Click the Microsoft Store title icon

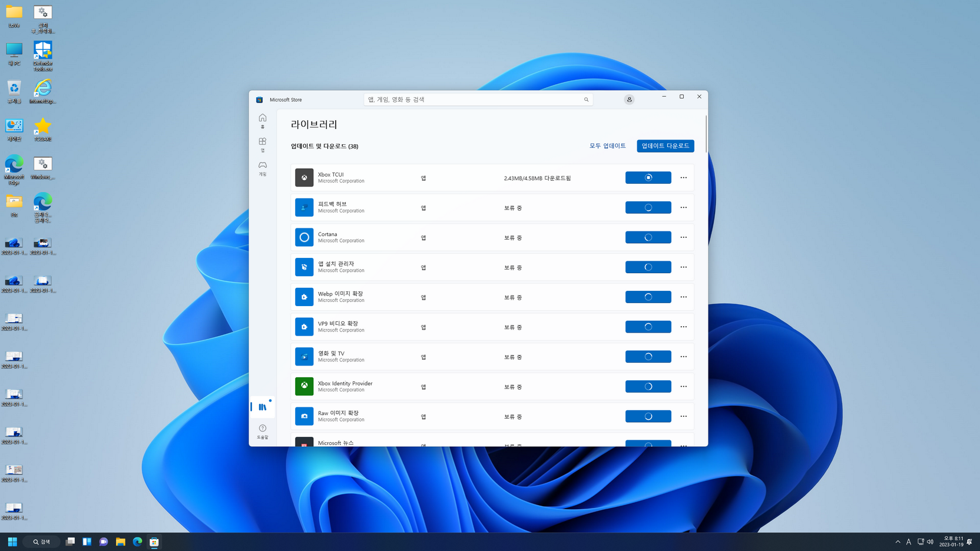pyautogui.click(x=259, y=99)
